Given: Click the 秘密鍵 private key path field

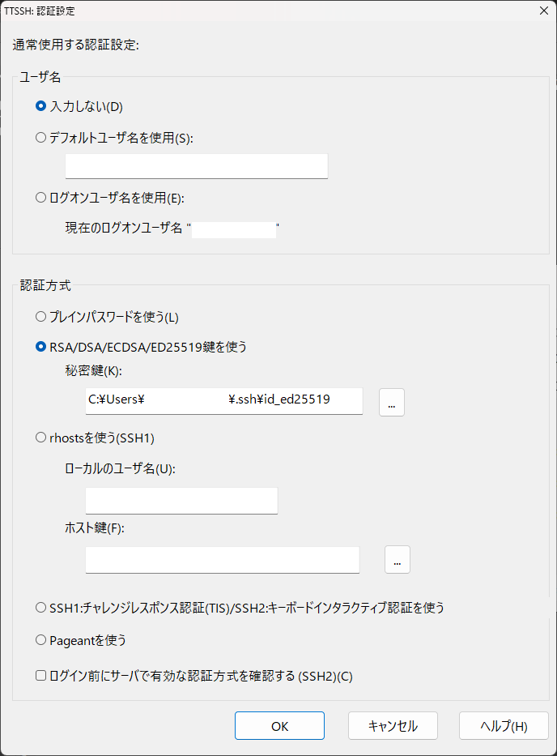Looking at the screenshot, I should (x=223, y=400).
